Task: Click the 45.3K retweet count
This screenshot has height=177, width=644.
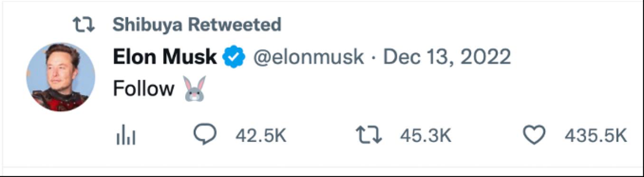Action: [x=425, y=137]
